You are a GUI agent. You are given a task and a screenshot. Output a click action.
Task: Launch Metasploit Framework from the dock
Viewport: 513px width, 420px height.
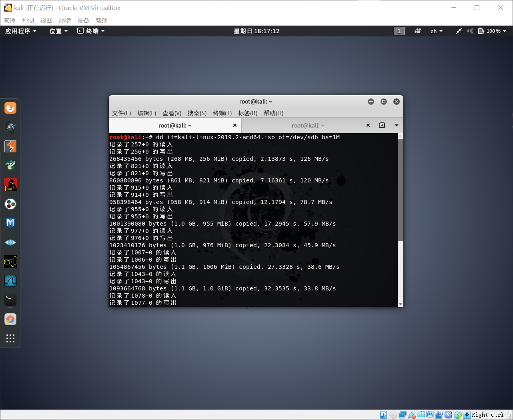[x=10, y=223]
